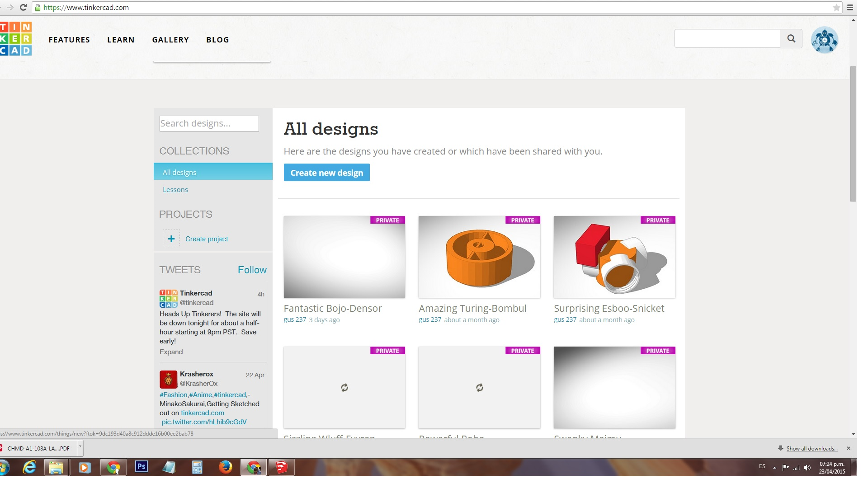Screen dimensions: 868x488
Task: Open Firefox from the taskbar
Action: 225,467
